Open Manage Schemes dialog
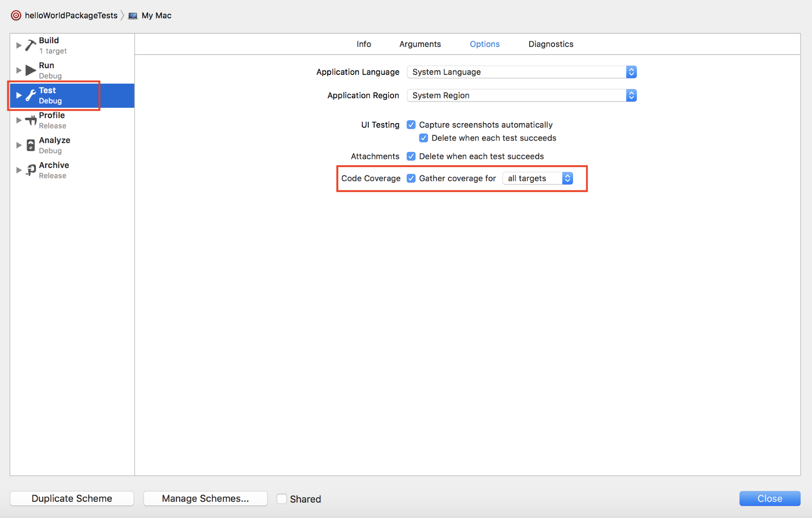The image size is (812, 518). [x=205, y=498]
